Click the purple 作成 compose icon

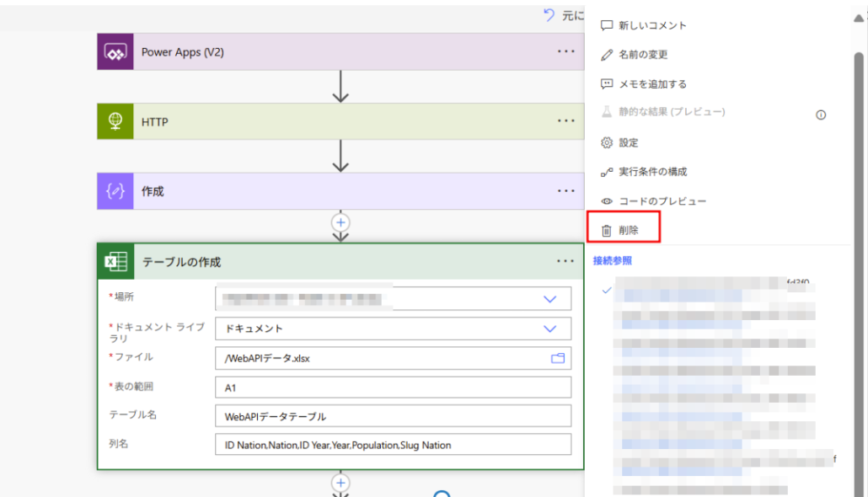(115, 191)
